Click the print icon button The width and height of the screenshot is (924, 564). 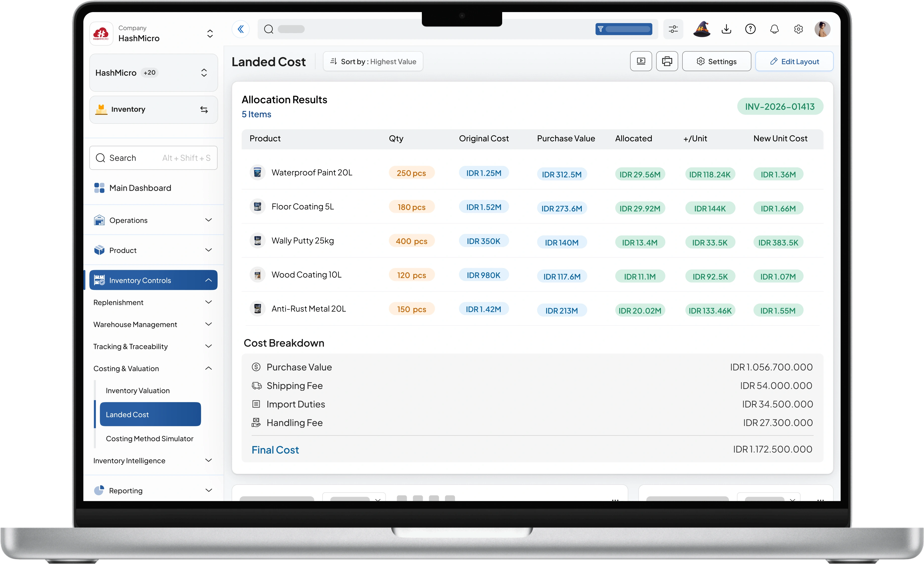[667, 61]
